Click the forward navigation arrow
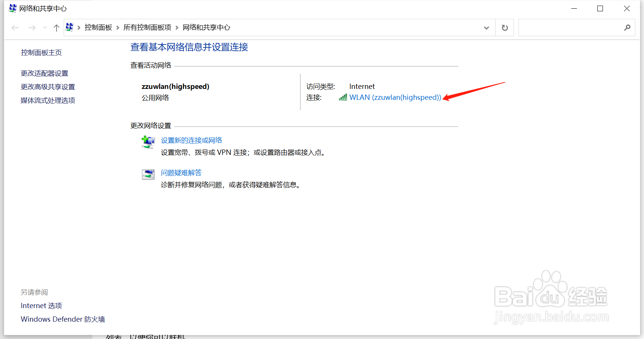Screen dimensions: 644x339 click(32, 27)
